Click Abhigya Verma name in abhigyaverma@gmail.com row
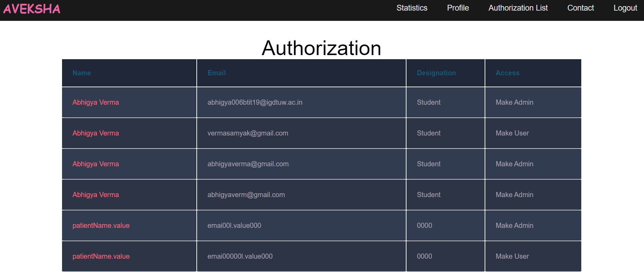 (96, 164)
